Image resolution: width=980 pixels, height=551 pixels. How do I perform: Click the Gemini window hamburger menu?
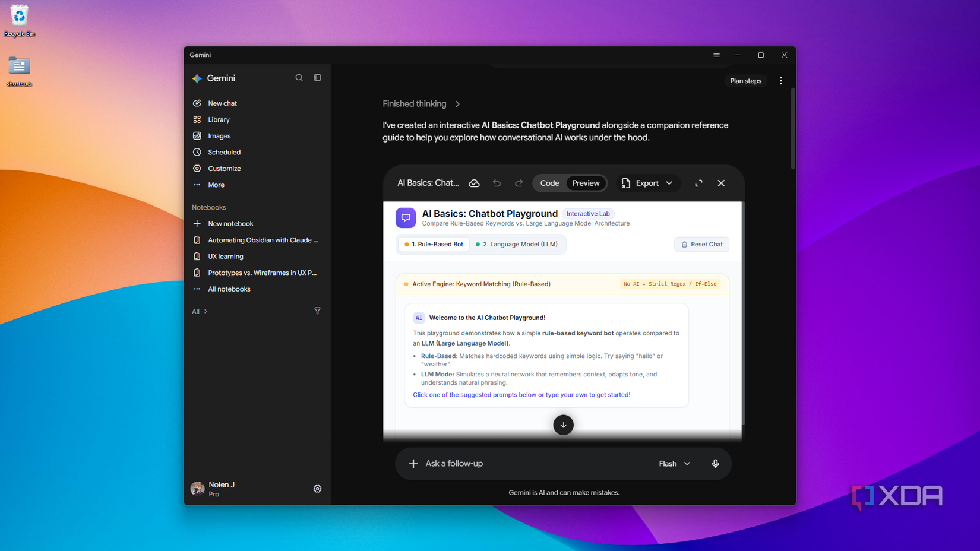coord(716,55)
